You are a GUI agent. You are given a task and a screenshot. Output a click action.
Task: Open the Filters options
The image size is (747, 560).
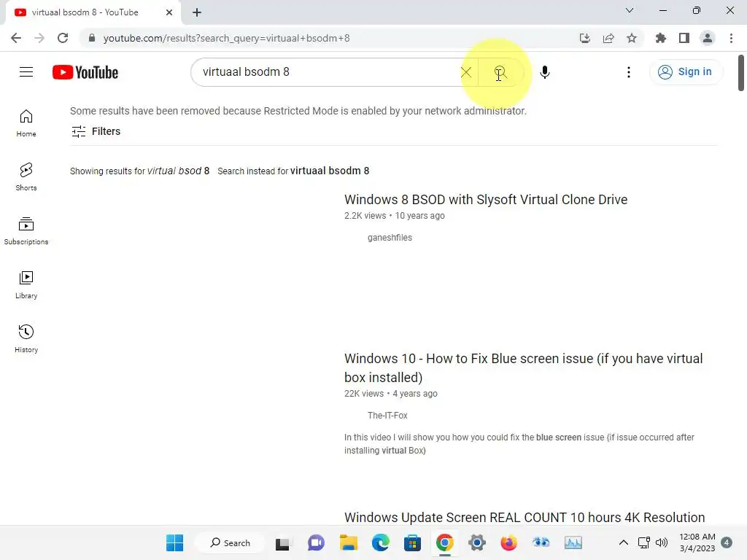coord(96,131)
